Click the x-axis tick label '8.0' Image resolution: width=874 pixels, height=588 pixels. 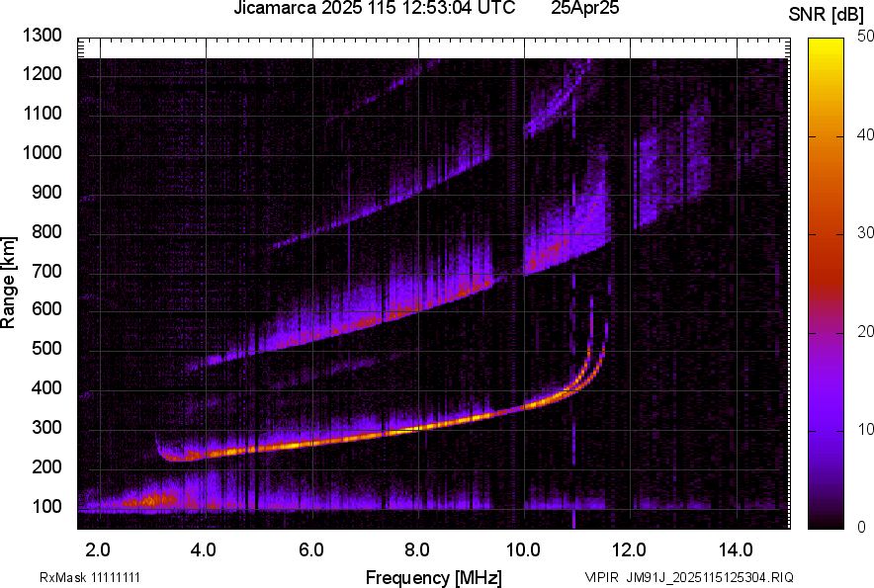pos(417,550)
